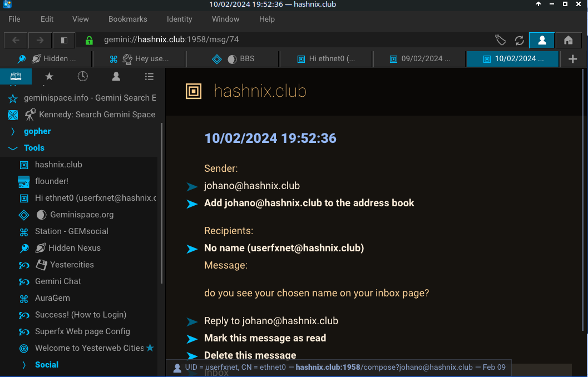Viewport: 588px width, 377px height.
Task: Toggle the active identity button in toolbar
Action: (542, 40)
